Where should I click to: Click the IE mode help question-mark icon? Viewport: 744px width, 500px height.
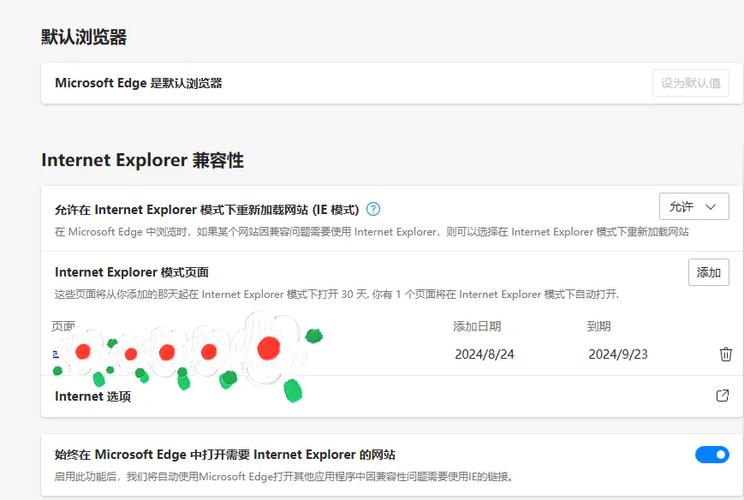pos(373,209)
